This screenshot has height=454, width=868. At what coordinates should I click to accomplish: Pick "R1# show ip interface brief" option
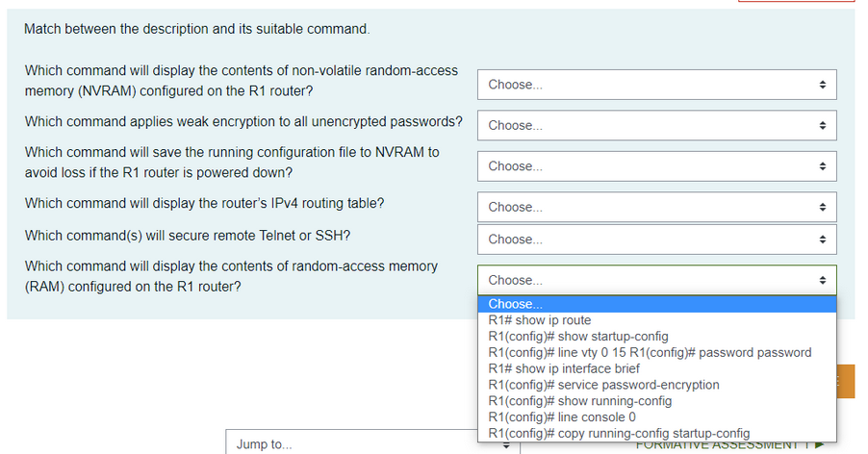coord(564,368)
